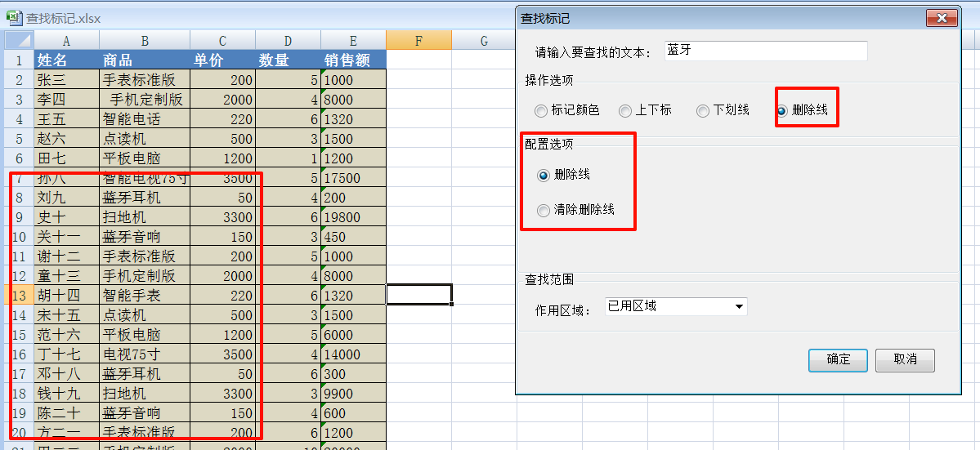Viewport: 980px width, 450px height.
Task: Click cell 智能电话
Action: tap(145, 118)
